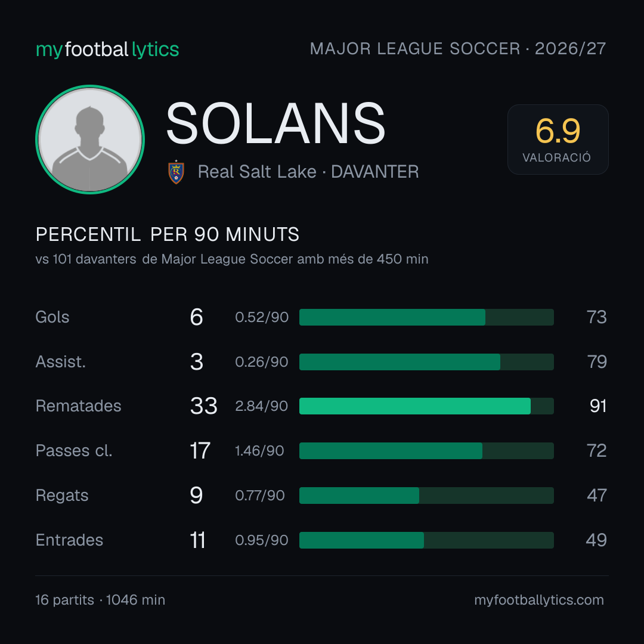Open the myfootballytics logo
Viewport: 644px width, 644px height.
click(x=107, y=49)
